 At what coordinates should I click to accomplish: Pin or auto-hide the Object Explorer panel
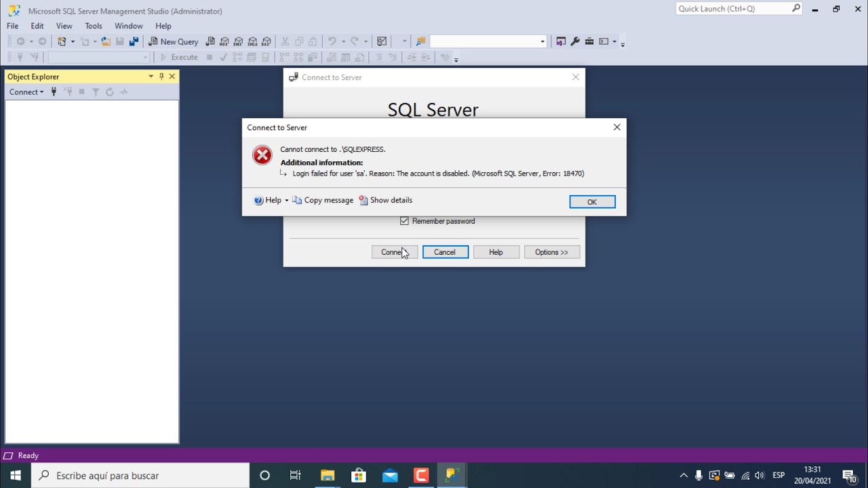[161, 77]
